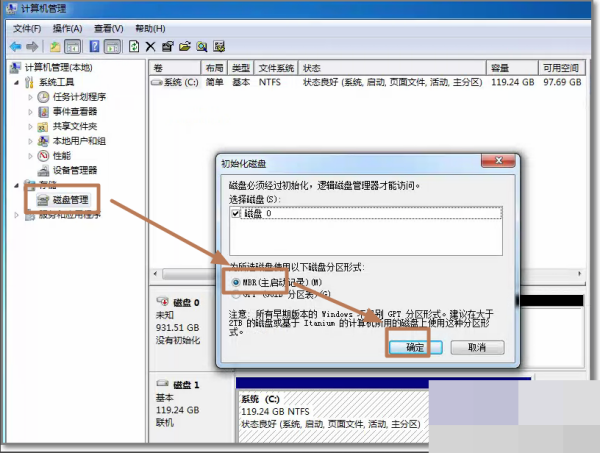Open the 帮助(H) menu
This screenshot has height=453, width=600.
pos(150,29)
